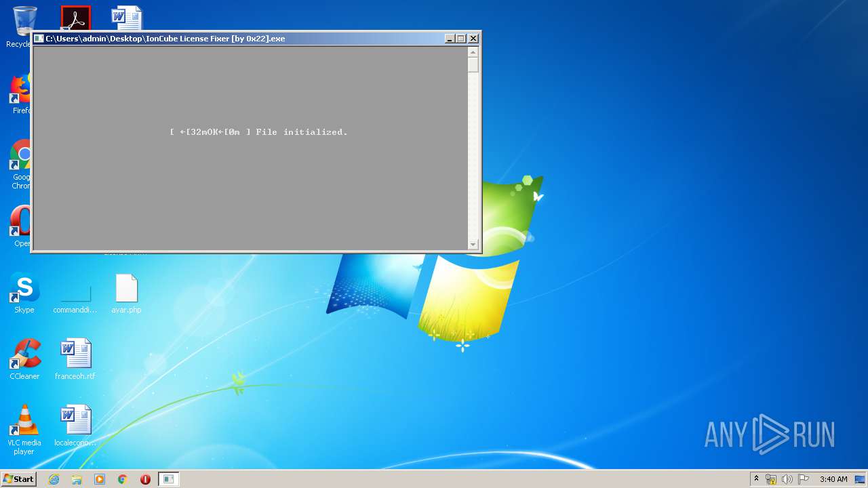Open the media player taskbar icon
868x488 pixels.
100,479
